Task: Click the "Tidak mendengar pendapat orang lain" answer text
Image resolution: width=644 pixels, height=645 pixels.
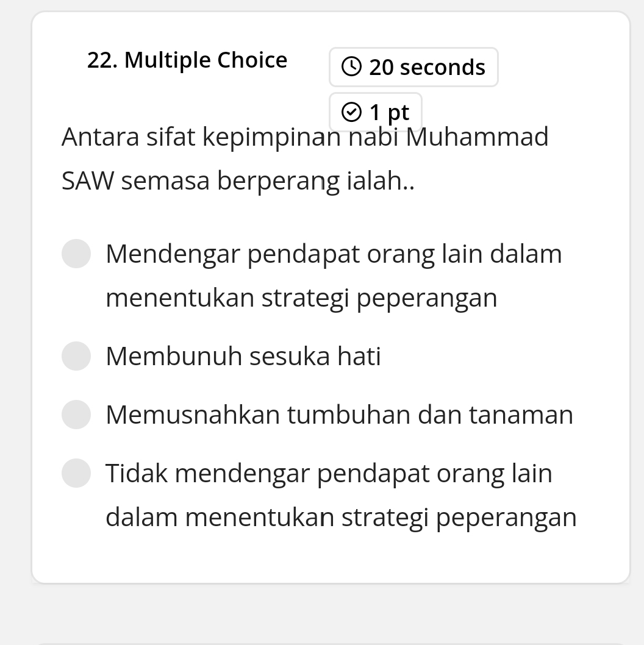Action: click(x=329, y=473)
